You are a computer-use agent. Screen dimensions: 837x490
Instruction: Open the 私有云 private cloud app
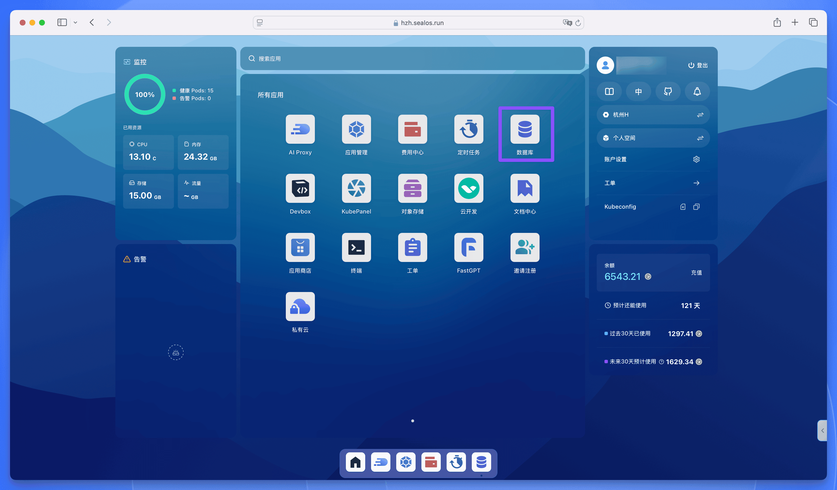click(x=300, y=307)
